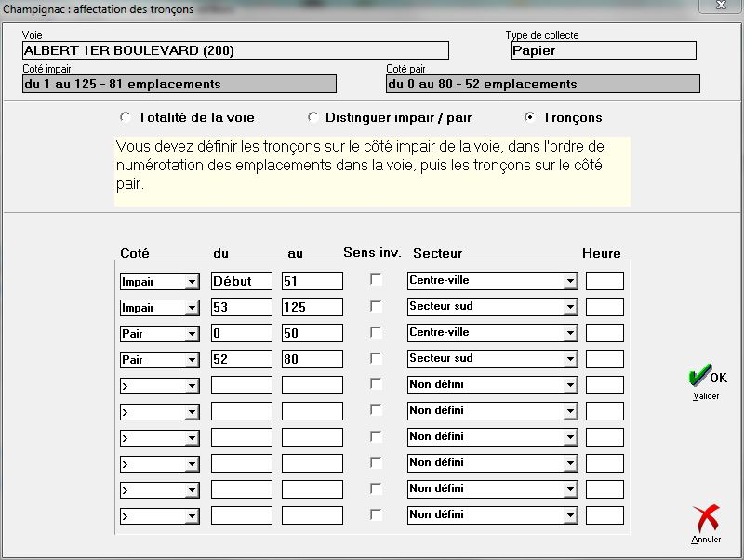This screenshot has height=560, width=744.
Task: Click the green checkmark OK Valider icon
Action: coord(706,379)
